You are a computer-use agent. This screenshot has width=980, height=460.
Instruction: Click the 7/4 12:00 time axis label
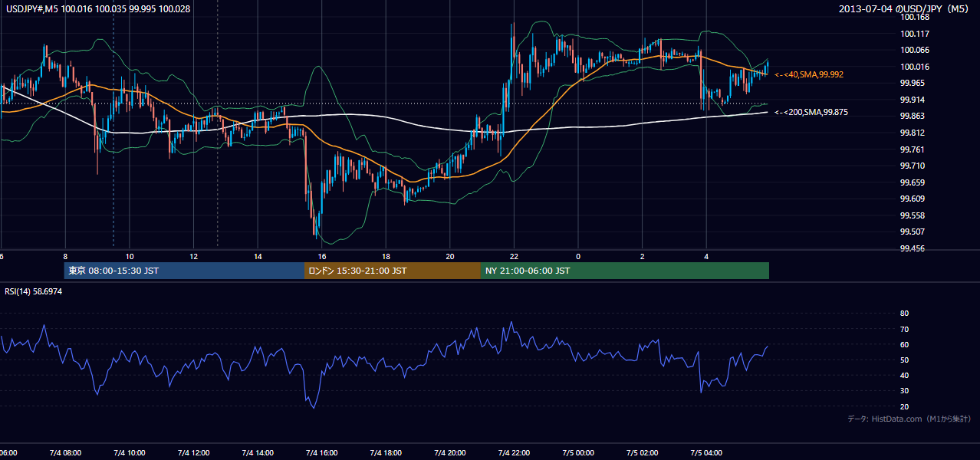tap(194, 453)
